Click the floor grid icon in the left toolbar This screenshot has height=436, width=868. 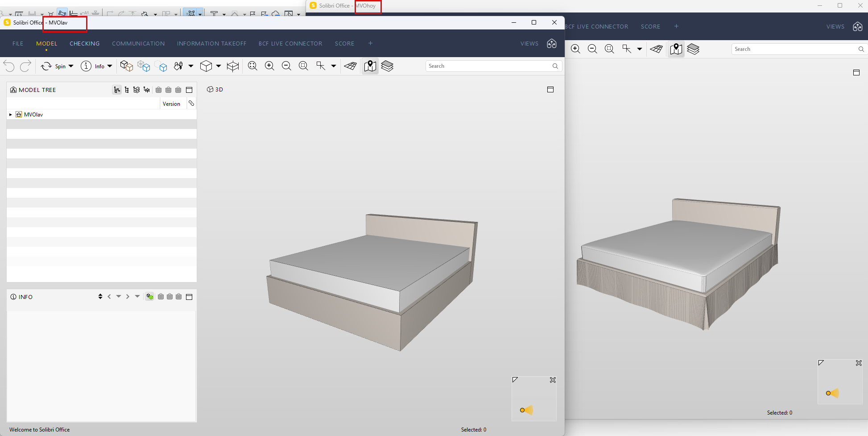[x=350, y=66]
